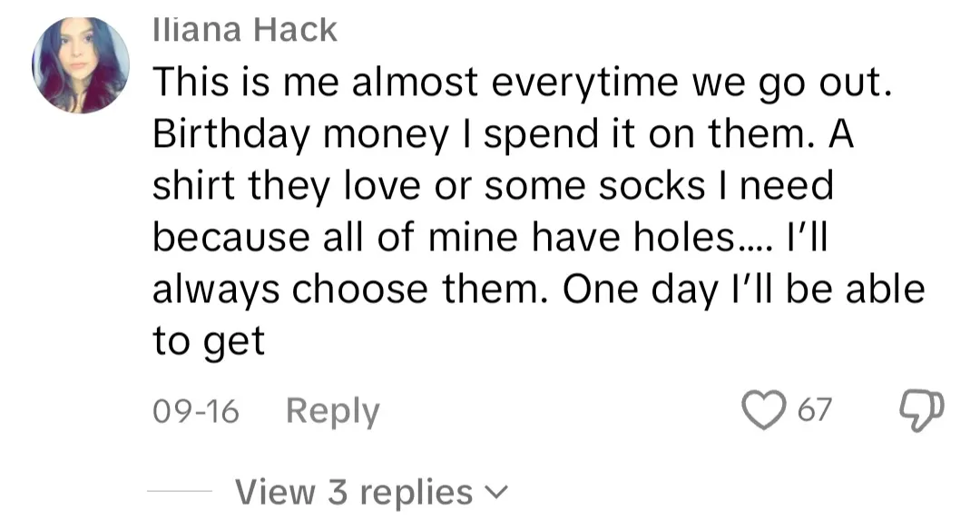Reply to Iliana Hack's comment
The width and height of the screenshot is (980, 529).
[x=332, y=411]
